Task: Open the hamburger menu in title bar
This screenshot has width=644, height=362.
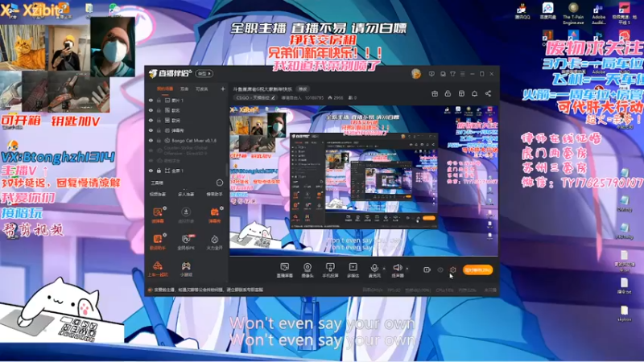Action: (x=462, y=74)
